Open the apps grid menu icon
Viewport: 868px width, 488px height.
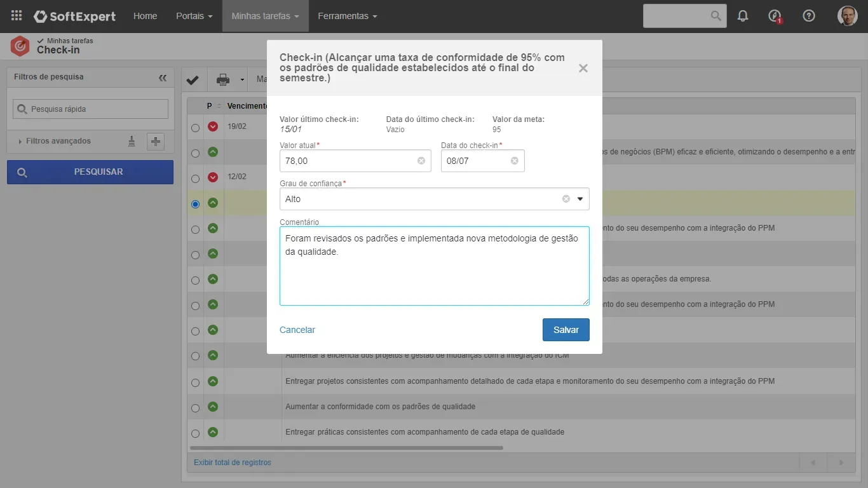pyautogui.click(x=17, y=16)
